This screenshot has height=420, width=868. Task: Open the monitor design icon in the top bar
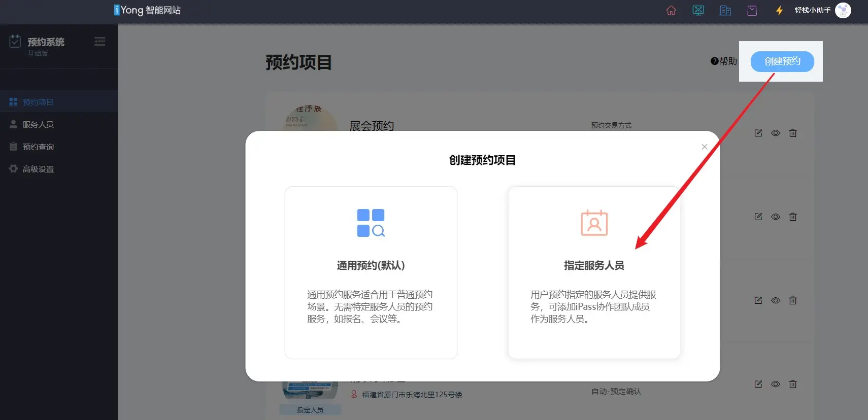pos(698,11)
